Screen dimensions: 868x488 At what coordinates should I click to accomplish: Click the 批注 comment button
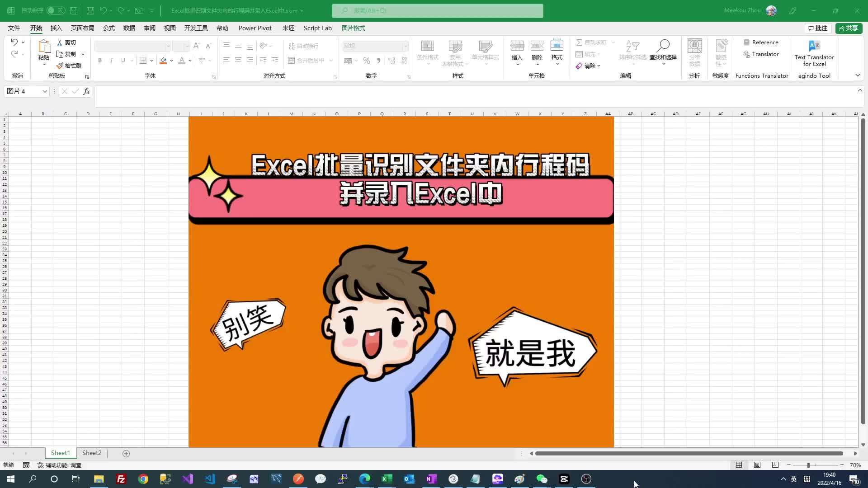click(x=817, y=28)
